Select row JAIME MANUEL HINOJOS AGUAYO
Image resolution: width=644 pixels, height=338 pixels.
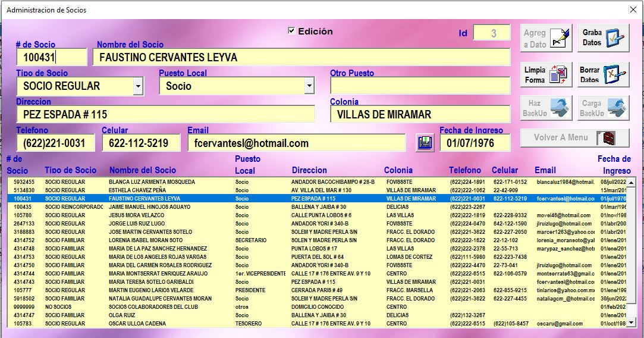point(317,207)
